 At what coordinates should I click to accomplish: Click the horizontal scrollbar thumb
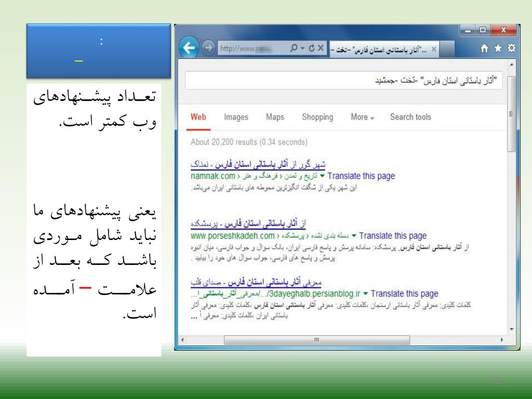coord(317,340)
